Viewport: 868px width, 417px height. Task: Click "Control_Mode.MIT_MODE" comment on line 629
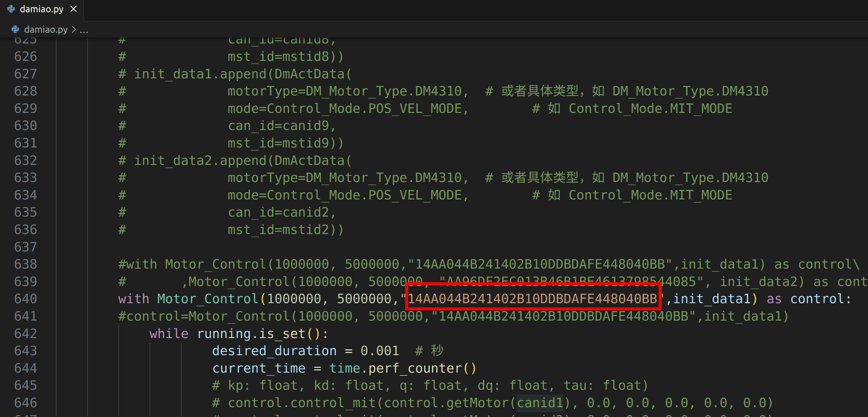tap(650, 109)
